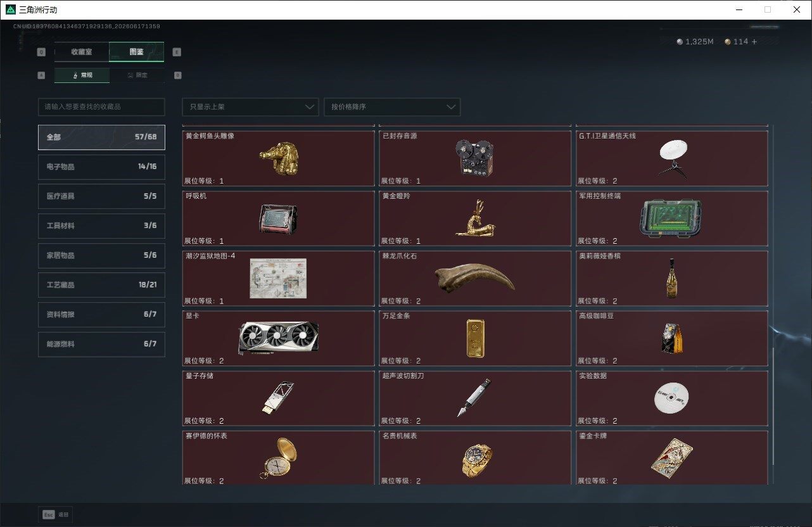Click the D key hint beside 限定
Screen dimensions: 812x527
click(x=177, y=75)
